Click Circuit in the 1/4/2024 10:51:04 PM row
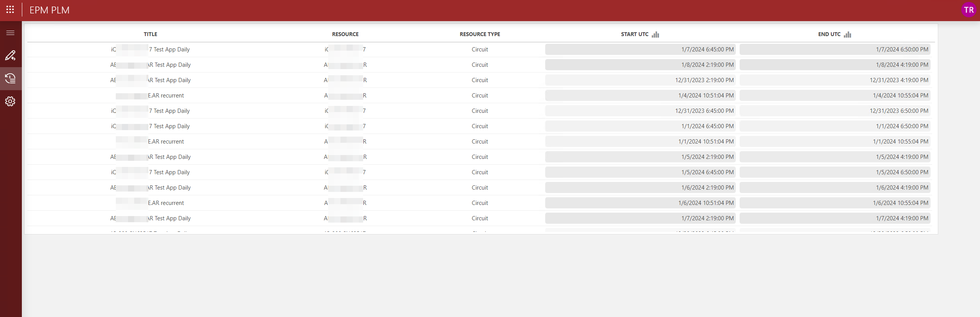Viewport: 980px width, 317px height. 480,96
